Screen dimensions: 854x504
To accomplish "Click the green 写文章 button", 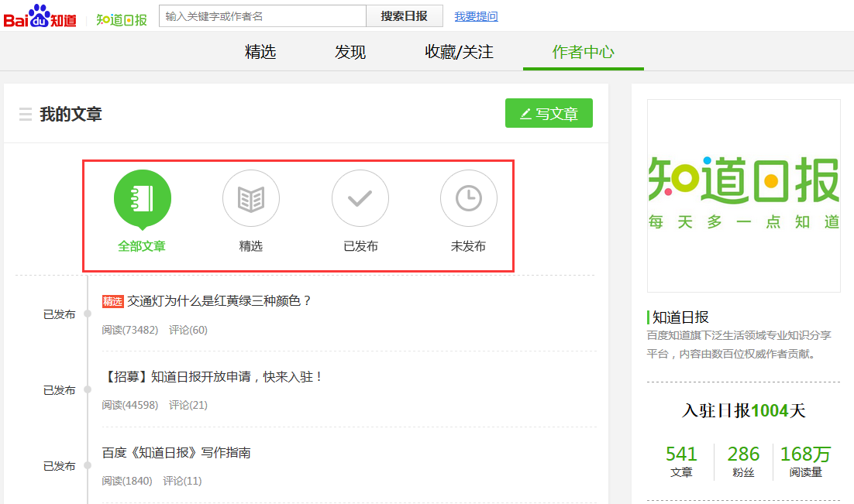I will (x=549, y=113).
